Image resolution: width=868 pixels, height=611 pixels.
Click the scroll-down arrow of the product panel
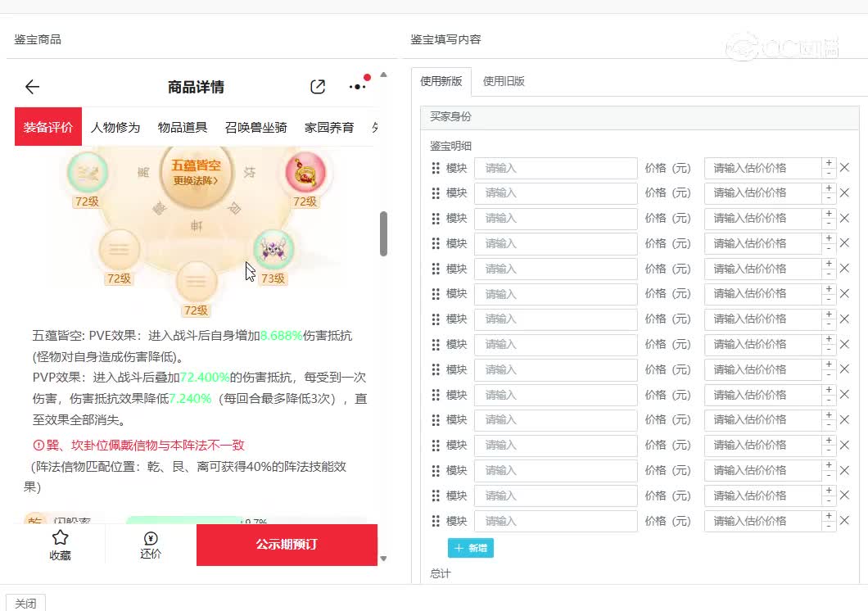pos(383,559)
